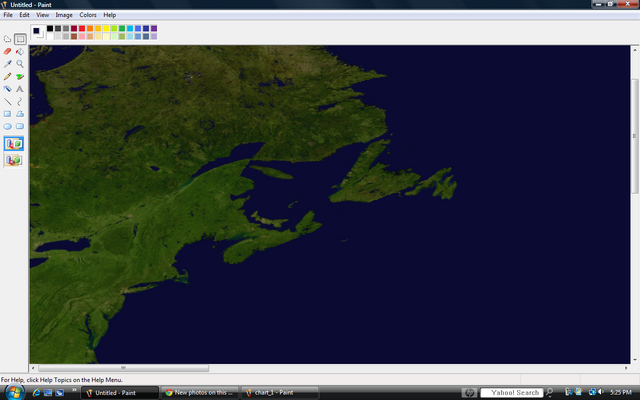
Task: Click the volume speaker tray icon
Action: pos(600,392)
